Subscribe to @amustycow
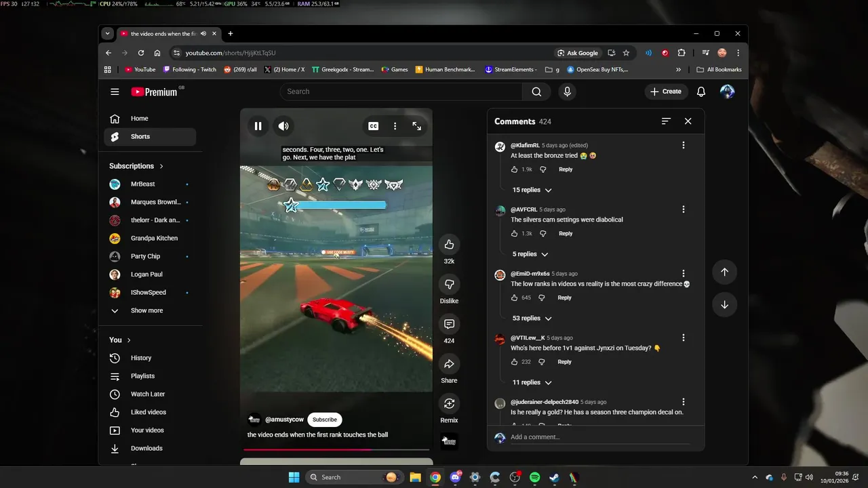Screen dimensions: 868x488 (324, 420)
